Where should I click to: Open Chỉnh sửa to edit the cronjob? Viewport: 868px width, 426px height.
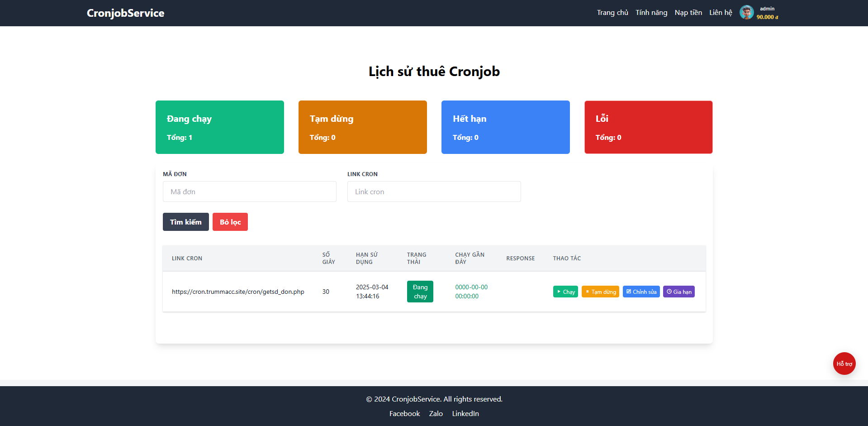pos(641,292)
